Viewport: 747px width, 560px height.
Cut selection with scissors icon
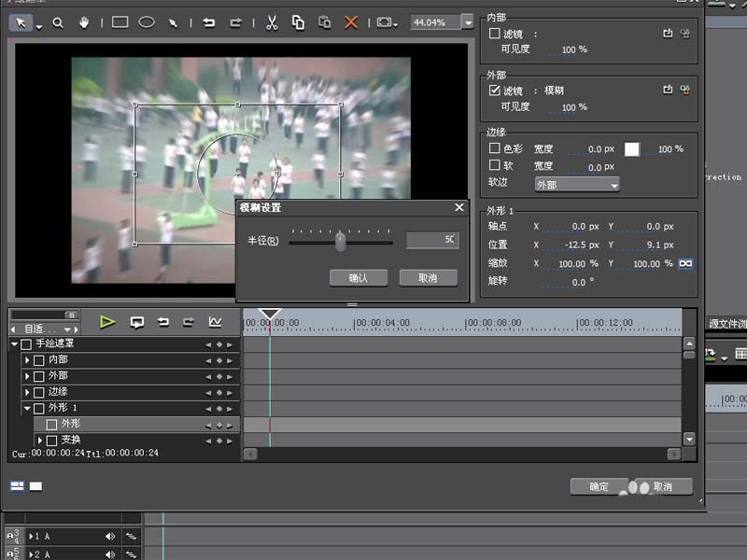tap(272, 22)
